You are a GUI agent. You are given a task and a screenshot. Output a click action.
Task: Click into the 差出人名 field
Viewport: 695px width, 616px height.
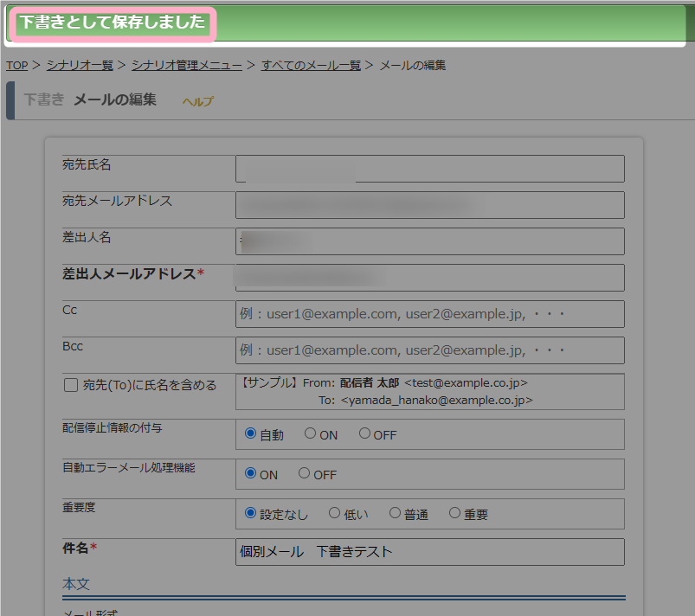coord(430,241)
